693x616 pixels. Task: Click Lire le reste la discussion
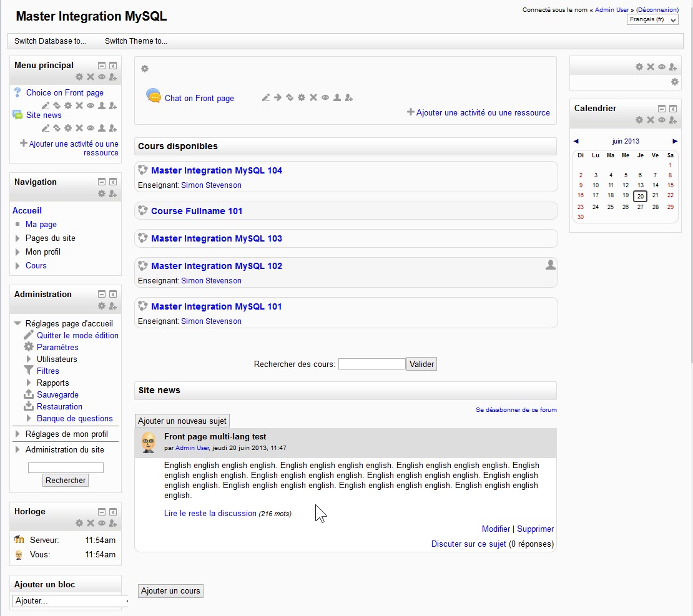pyautogui.click(x=210, y=514)
